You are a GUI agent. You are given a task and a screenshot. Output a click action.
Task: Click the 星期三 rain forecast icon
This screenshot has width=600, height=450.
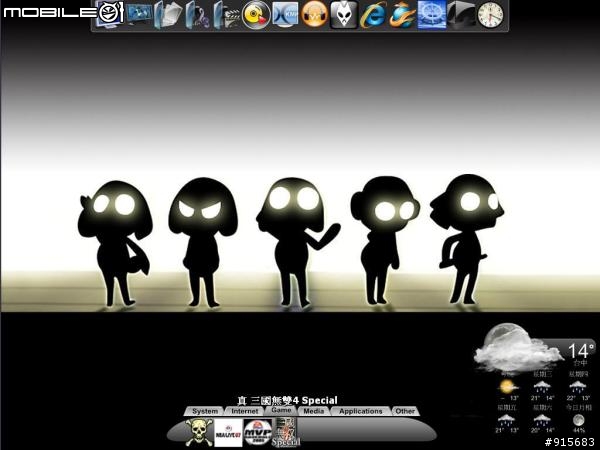542,387
